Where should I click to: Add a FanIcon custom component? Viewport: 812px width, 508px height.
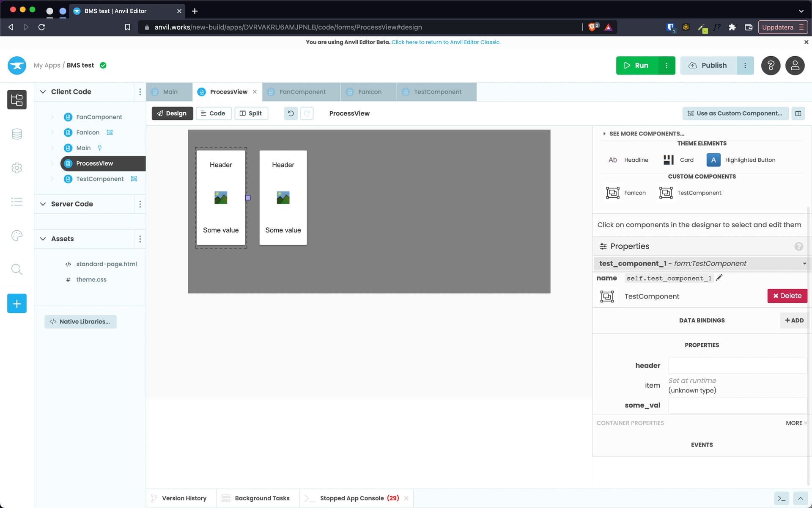click(x=626, y=193)
